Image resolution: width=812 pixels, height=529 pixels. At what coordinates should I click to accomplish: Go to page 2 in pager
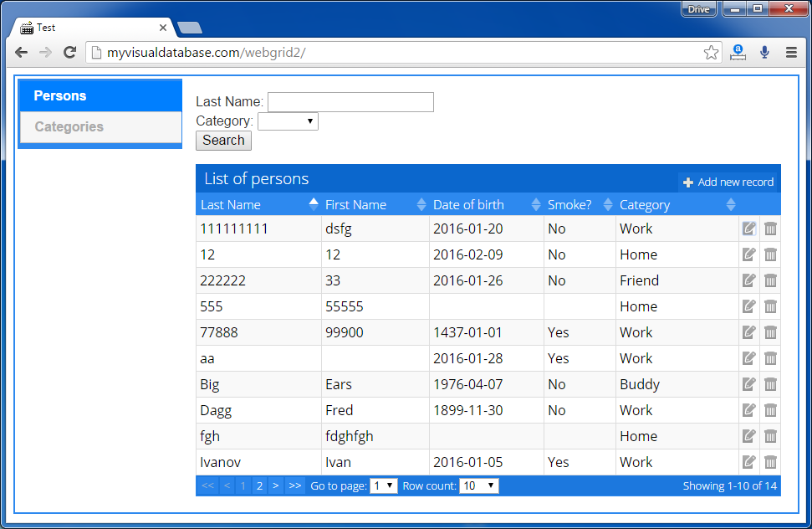pyautogui.click(x=259, y=486)
